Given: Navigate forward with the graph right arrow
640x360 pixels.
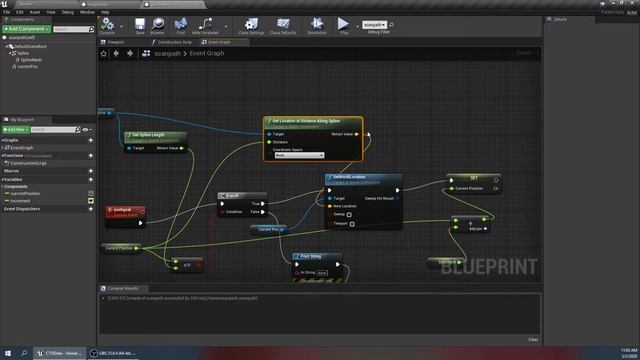Looking at the screenshot, I should (130, 53).
